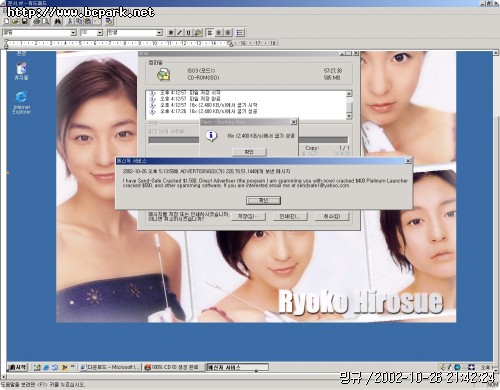Close the Messenger Service popup
Image resolution: width=500 pixels, height=390 pixels.
408,161
